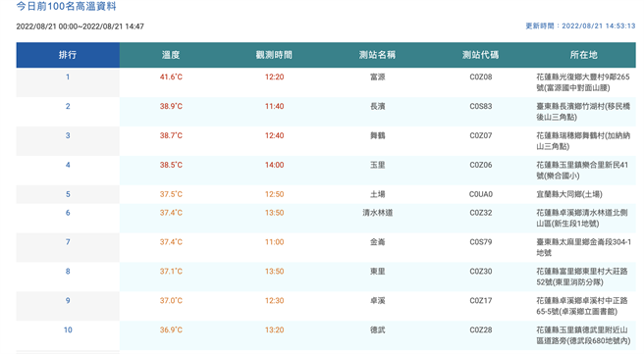Image resolution: width=644 pixels, height=354 pixels.
Task: Select the date range 2022/08/21 00:00~14:47 text
Action: [x=80, y=26]
